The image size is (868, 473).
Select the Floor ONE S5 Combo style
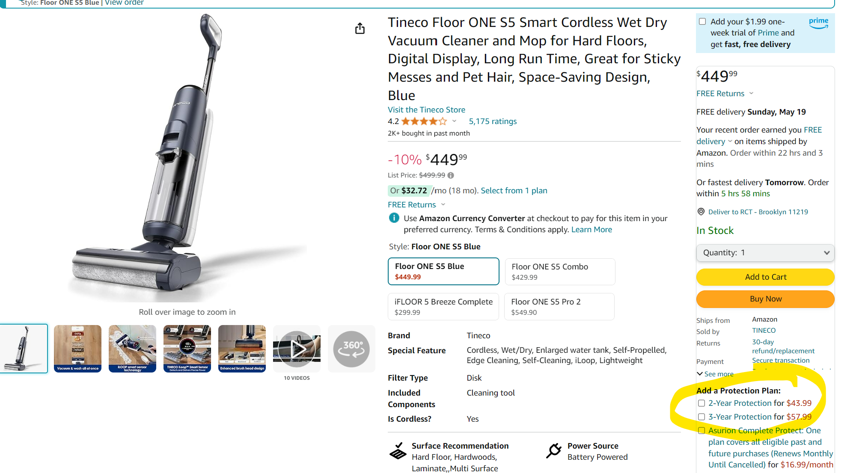pyautogui.click(x=560, y=272)
